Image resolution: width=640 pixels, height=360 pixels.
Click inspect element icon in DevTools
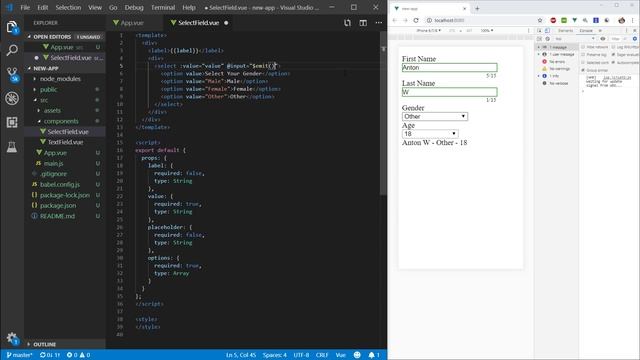coord(539,31)
